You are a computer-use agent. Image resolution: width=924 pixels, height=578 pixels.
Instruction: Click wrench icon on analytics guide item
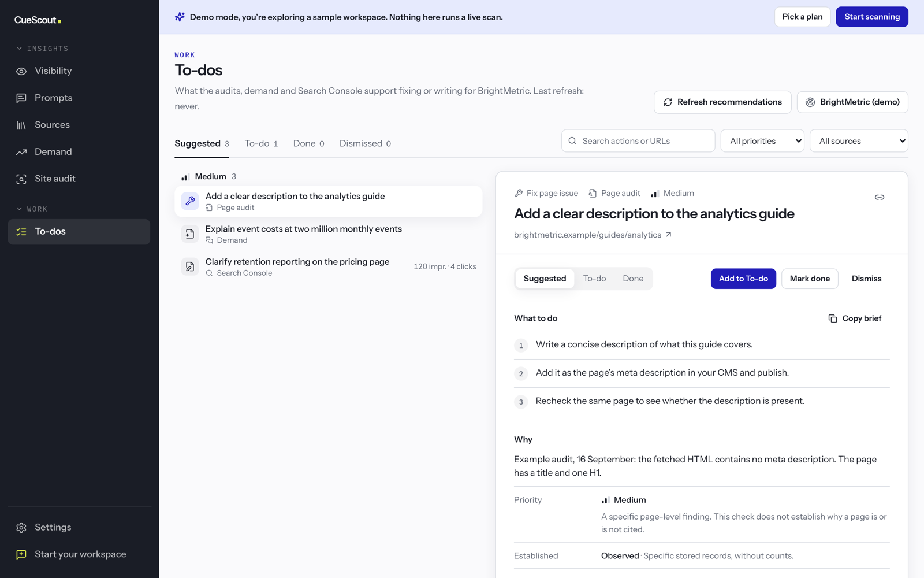click(190, 201)
